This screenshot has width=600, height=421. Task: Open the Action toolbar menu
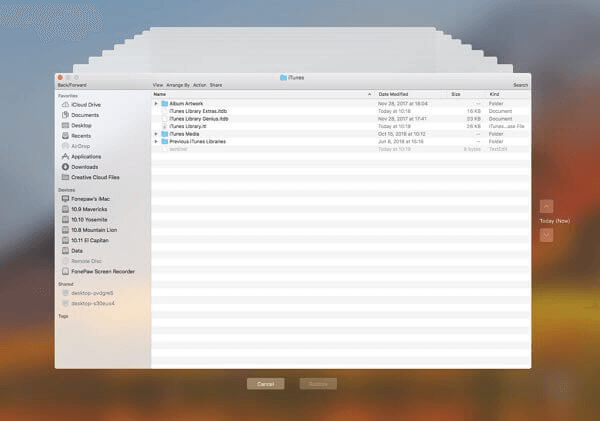tap(199, 85)
